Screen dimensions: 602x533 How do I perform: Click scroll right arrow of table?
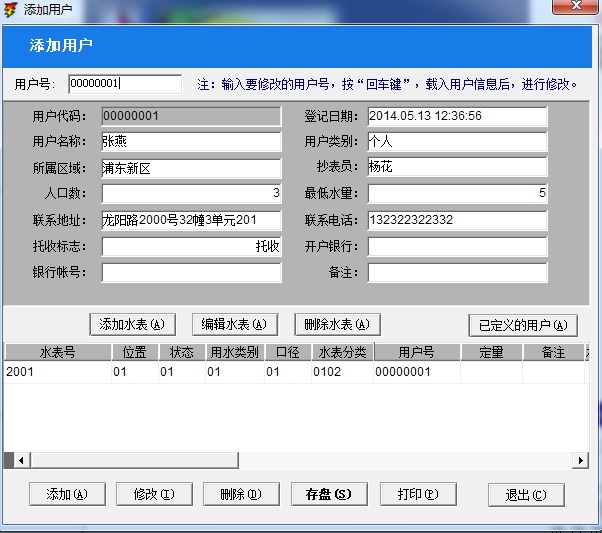pos(580,460)
